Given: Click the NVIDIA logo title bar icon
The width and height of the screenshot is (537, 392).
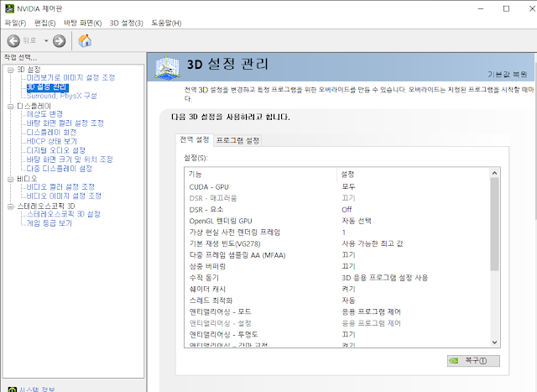Looking at the screenshot, I should coord(9,8).
